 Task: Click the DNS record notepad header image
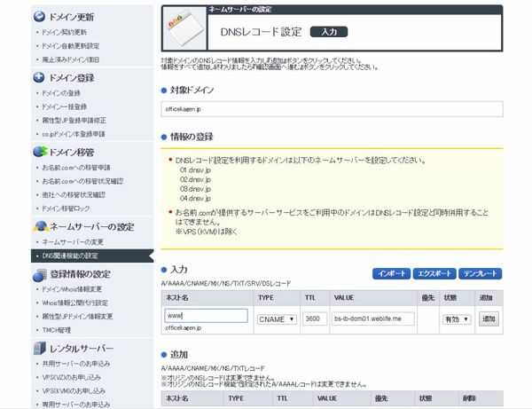pos(185,29)
